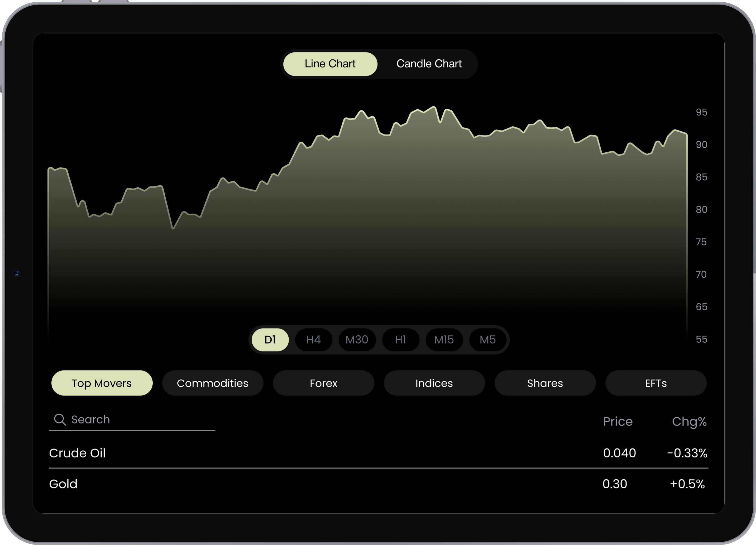Click the search magnifier icon
The height and width of the screenshot is (545, 756).
pos(60,420)
